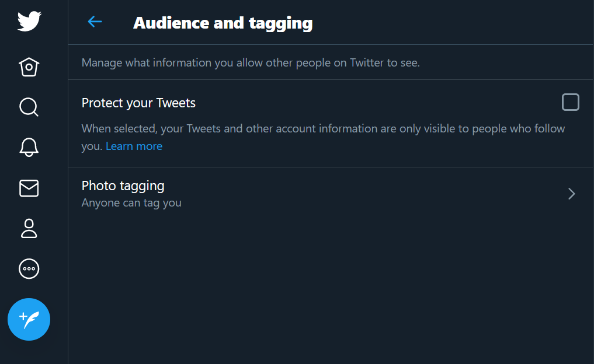Image resolution: width=594 pixels, height=364 pixels.
Task: Click the right arrow next to Anyone can tag you
Action: click(x=571, y=194)
